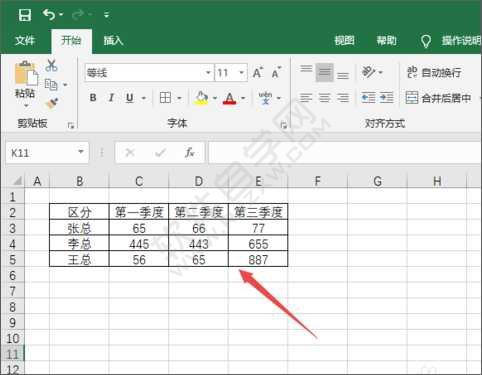Expand the 粘贴 paste options arrow

(x=26, y=105)
